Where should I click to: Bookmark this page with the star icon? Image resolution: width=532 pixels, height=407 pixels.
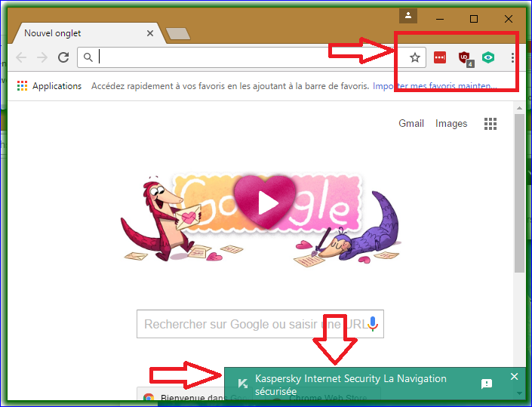coord(414,57)
